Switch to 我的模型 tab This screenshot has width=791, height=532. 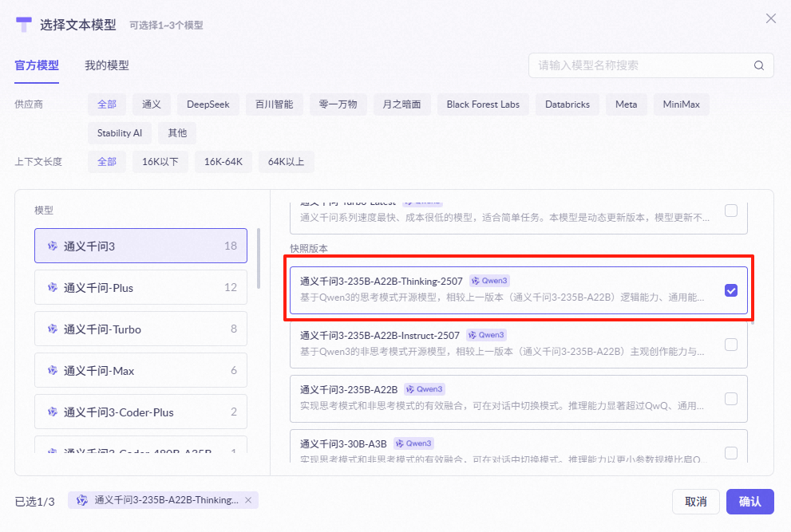point(107,65)
